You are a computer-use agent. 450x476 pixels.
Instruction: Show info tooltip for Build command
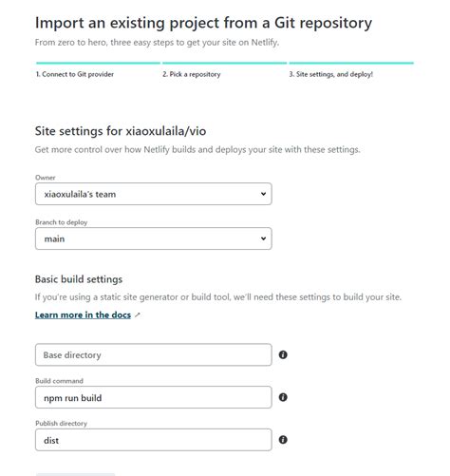click(283, 397)
